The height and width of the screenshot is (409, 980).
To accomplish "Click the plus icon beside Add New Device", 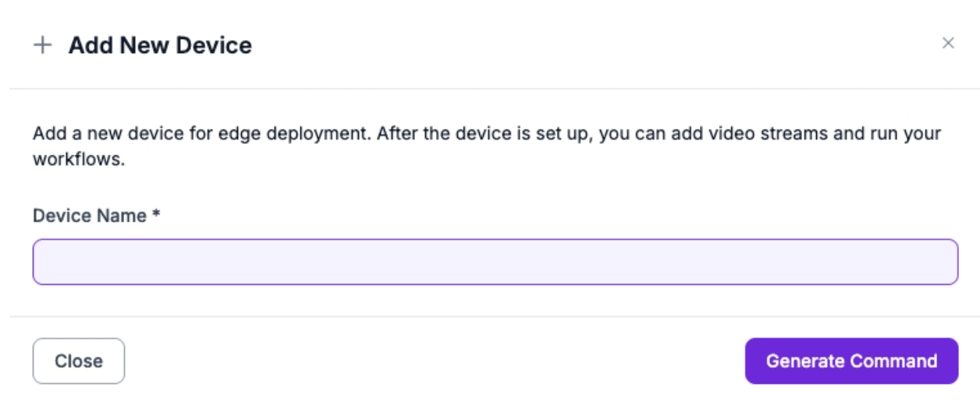I will (x=42, y=45).
